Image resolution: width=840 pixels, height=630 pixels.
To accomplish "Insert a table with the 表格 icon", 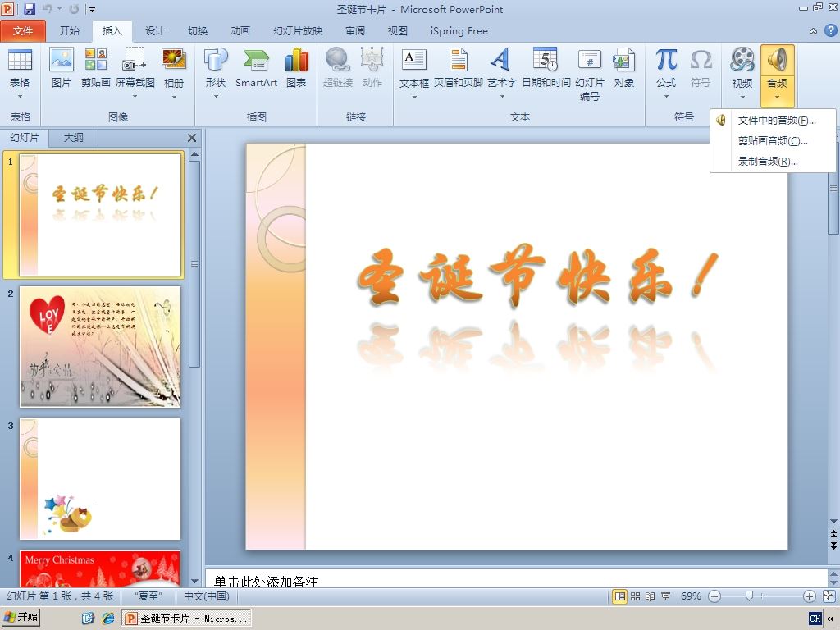I will [20, 60].
